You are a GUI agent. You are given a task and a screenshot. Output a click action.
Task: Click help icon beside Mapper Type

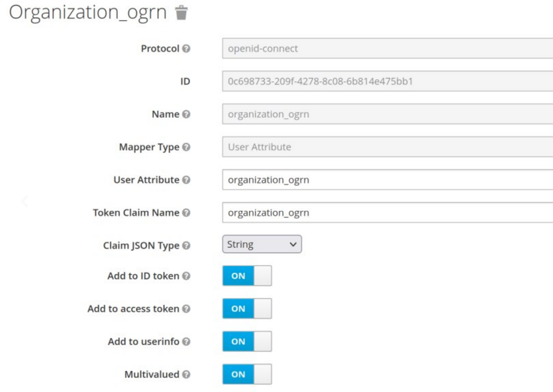(186, 147)
